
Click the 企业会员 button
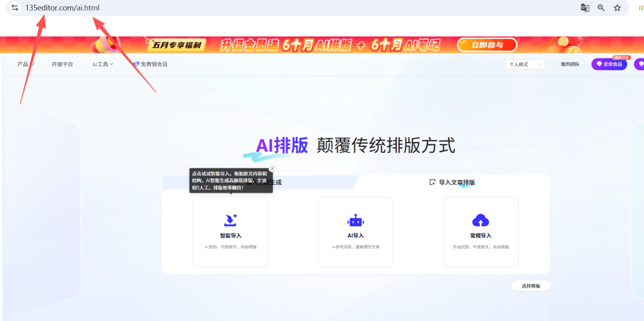click(609, 64)
